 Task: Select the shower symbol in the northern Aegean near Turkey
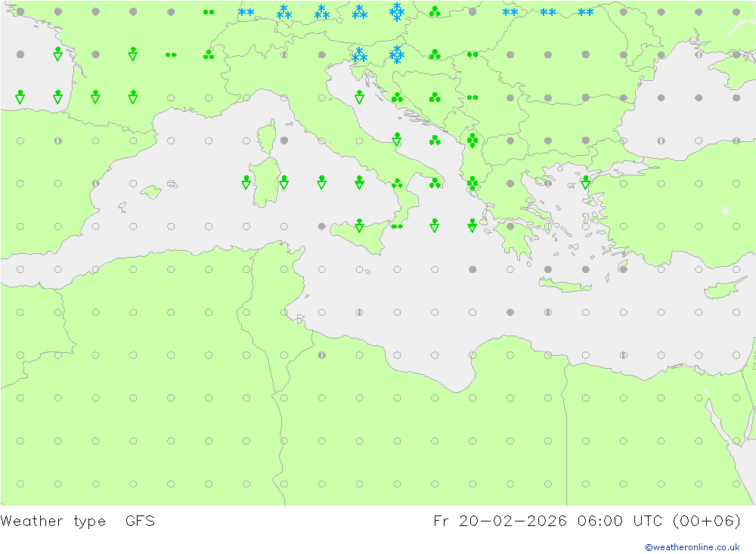(x=585, y=182)
